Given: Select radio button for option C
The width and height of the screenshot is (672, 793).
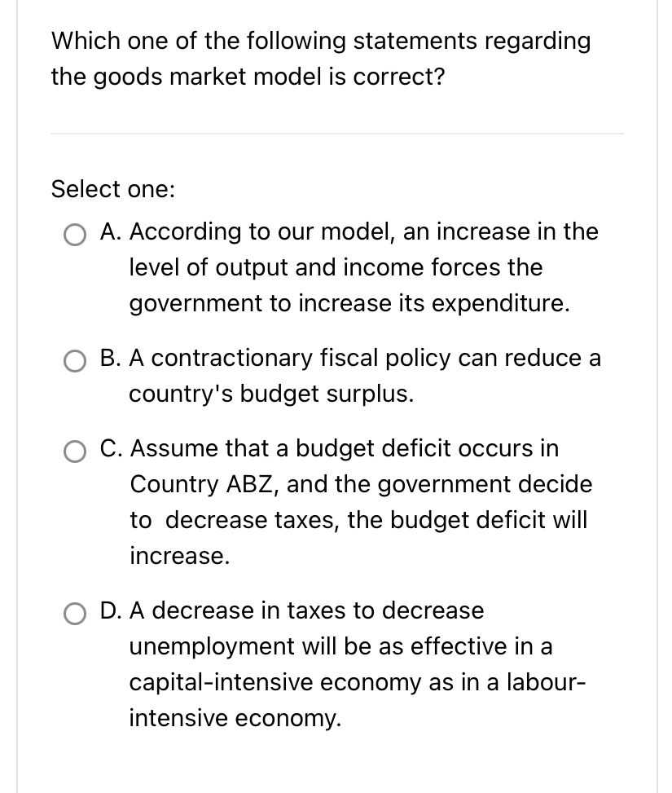Looking at the screenshot, I should point(75,452).
